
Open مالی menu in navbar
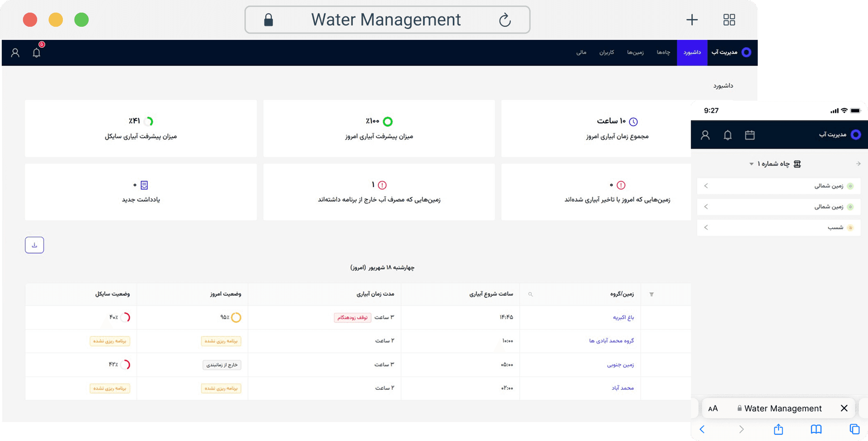[x=581, y=52]
